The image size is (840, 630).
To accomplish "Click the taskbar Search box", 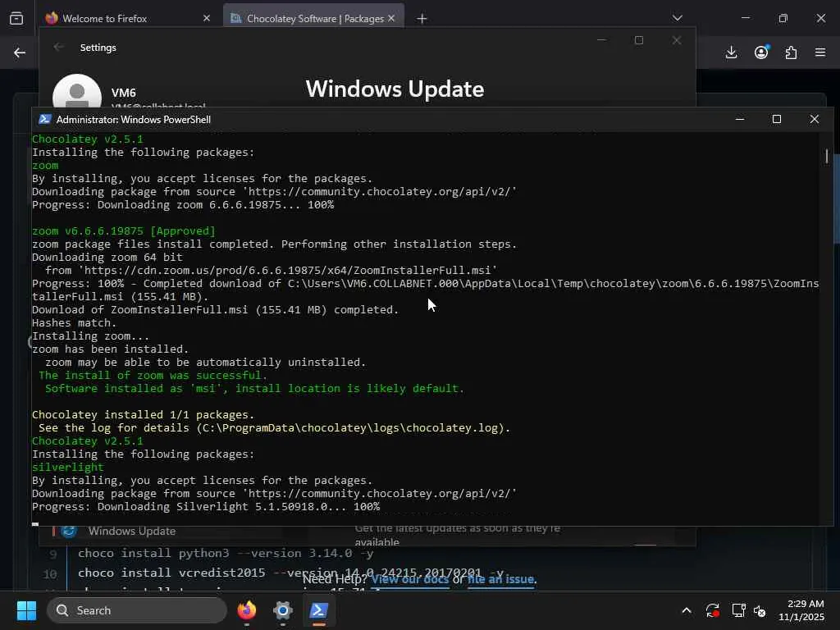I will (x=137, y=610).
